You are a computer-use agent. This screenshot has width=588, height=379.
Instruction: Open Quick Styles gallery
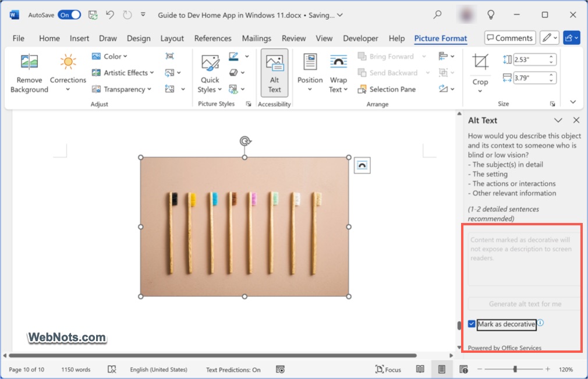coord(210,73)
